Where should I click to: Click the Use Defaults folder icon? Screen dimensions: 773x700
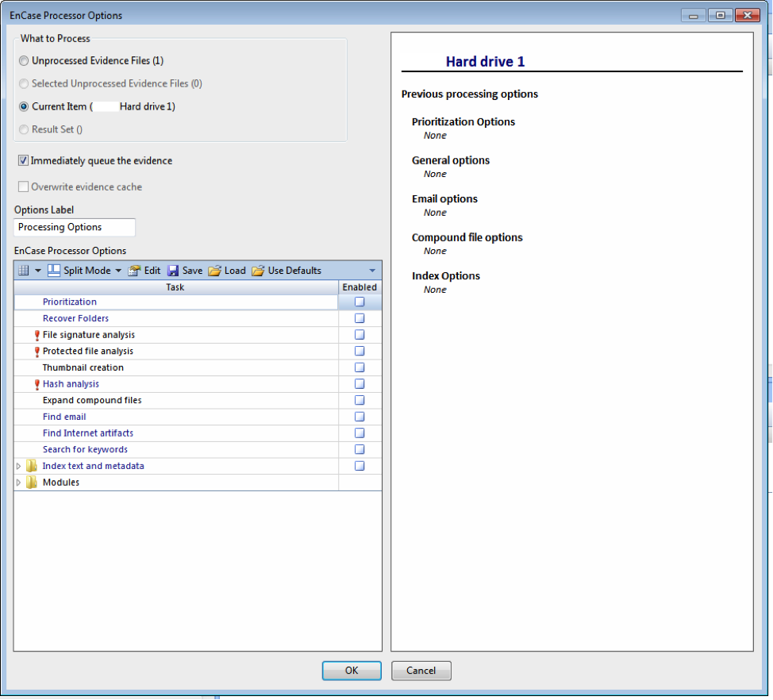tap(258, 271)
